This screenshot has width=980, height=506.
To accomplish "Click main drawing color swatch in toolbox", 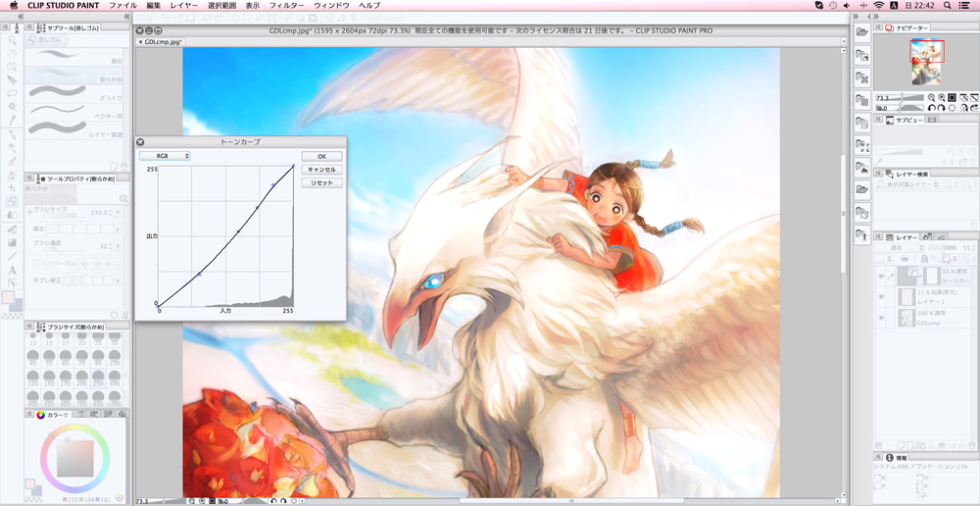I will click(8, 298).
